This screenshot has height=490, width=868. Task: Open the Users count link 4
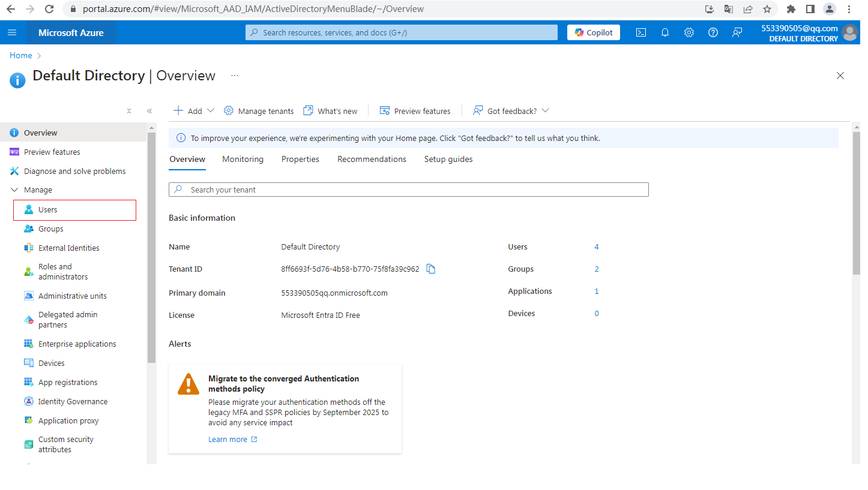coord(597,247)
